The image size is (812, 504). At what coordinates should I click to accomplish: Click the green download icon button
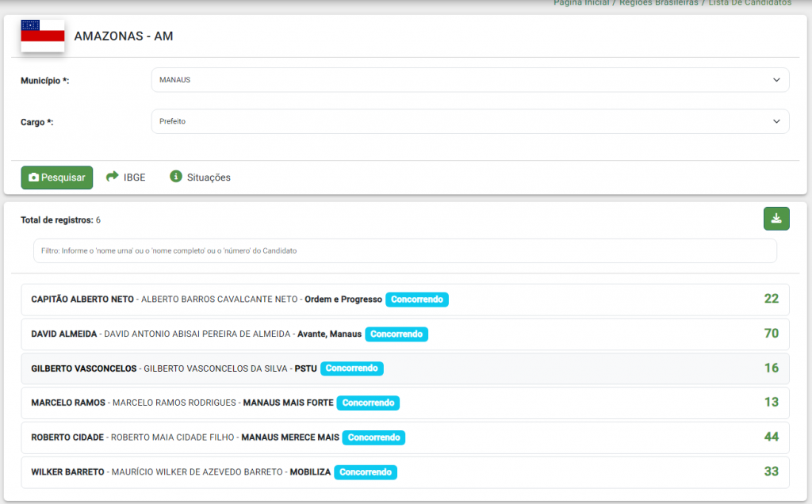776,219
